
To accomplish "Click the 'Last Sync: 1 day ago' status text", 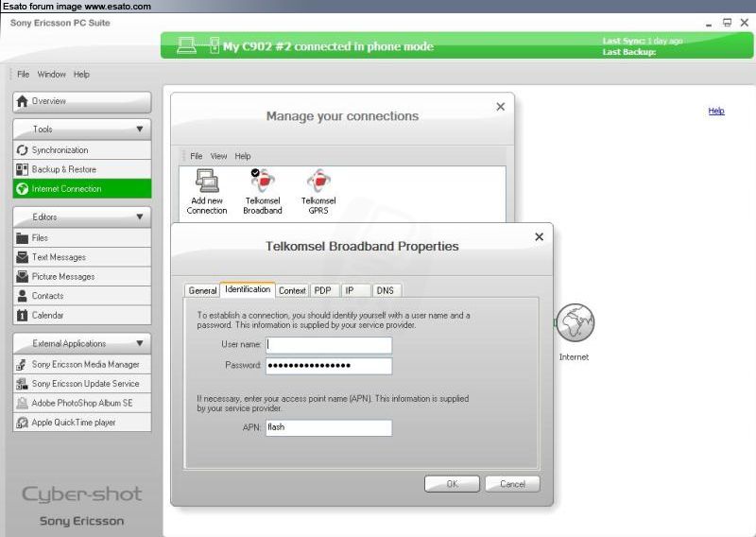I will (x=643, y=41).
